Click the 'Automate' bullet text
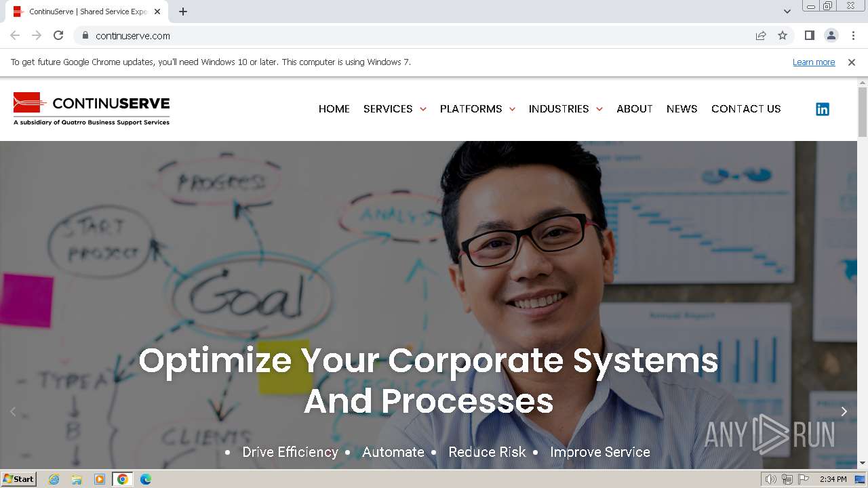 click(393, 452)
